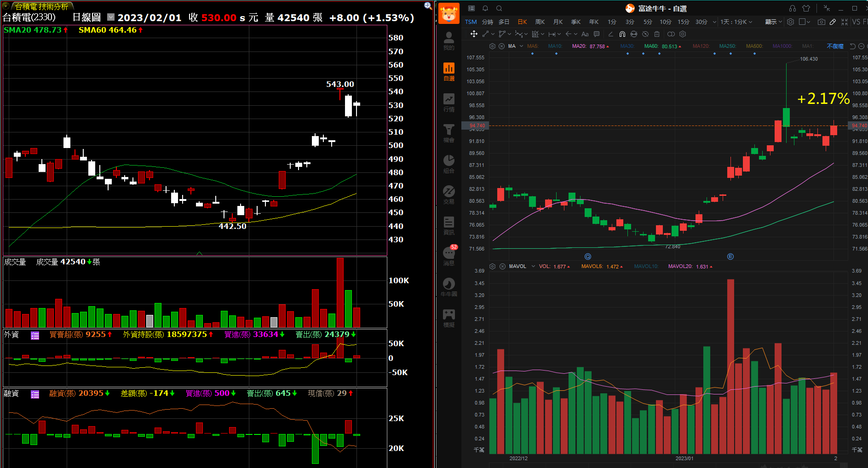The height and width of the screenshot is (468, 868).
Task: Open MA indicator settings gear
Action: coord(492,46)
